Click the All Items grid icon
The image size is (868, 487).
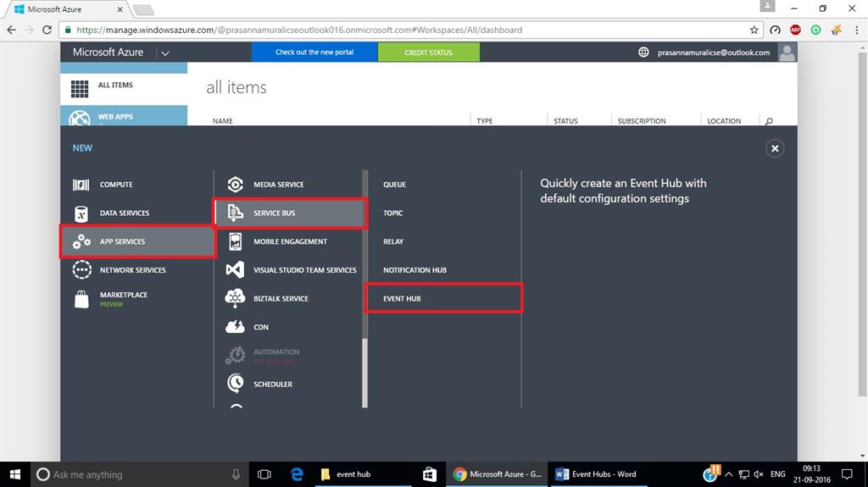coord(79,89)
